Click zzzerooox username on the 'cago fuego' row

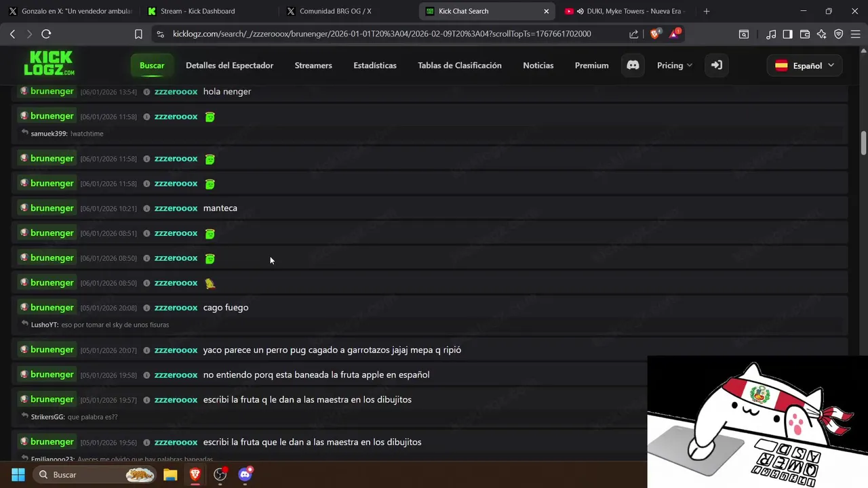point(176,307)
